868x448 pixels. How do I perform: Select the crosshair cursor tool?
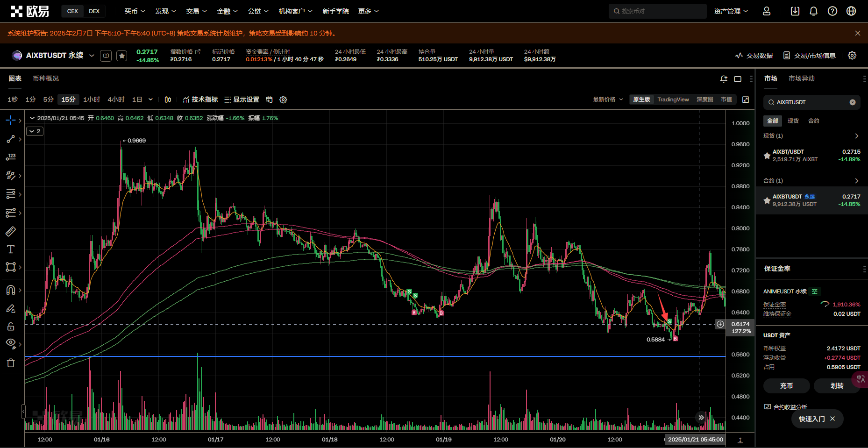click(10, 121)
